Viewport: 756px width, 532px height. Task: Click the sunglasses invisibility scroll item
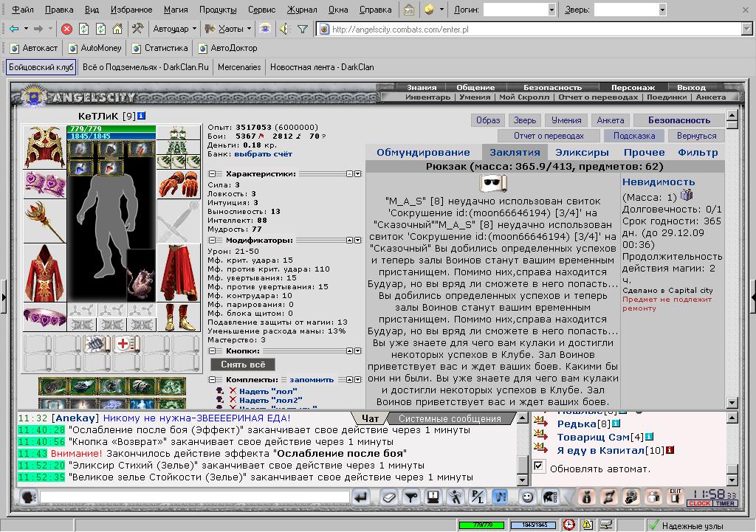point(494,183)
